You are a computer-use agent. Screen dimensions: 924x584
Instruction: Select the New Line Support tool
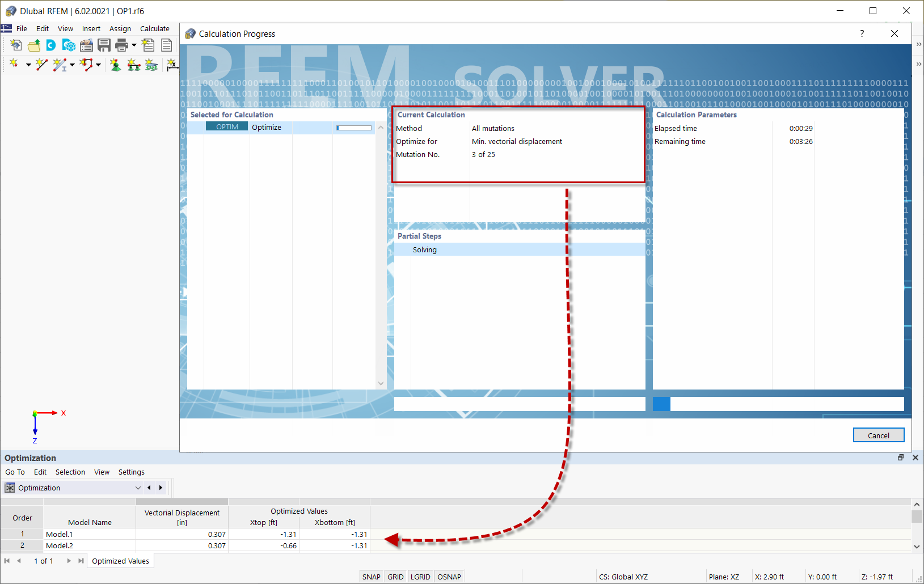click(133, 65)
